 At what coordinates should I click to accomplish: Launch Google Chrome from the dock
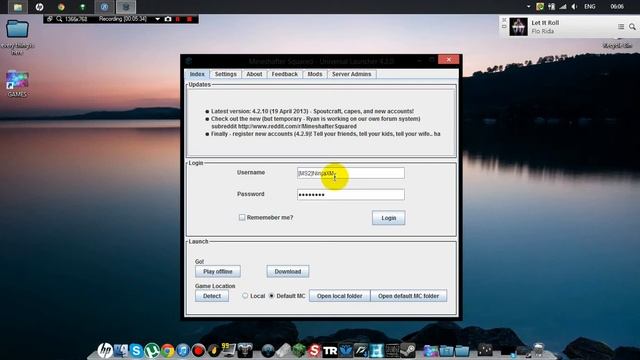(x=167, y=351)
